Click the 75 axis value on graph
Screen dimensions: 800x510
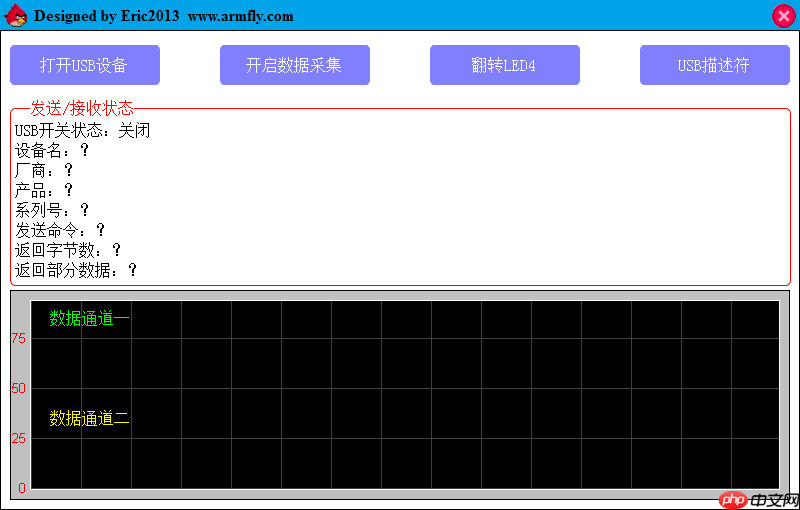coord(19,338)
